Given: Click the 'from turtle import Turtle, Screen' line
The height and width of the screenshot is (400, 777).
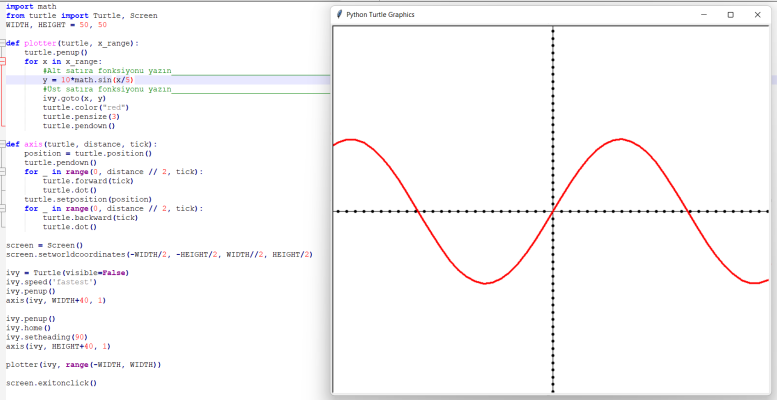Looking at the screenshot, I should click(82, 16).
